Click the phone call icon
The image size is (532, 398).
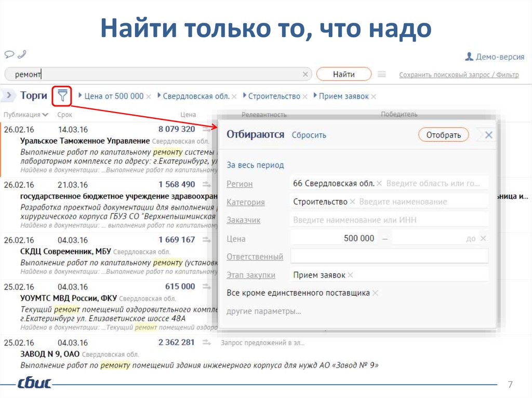tap(22, 54)
